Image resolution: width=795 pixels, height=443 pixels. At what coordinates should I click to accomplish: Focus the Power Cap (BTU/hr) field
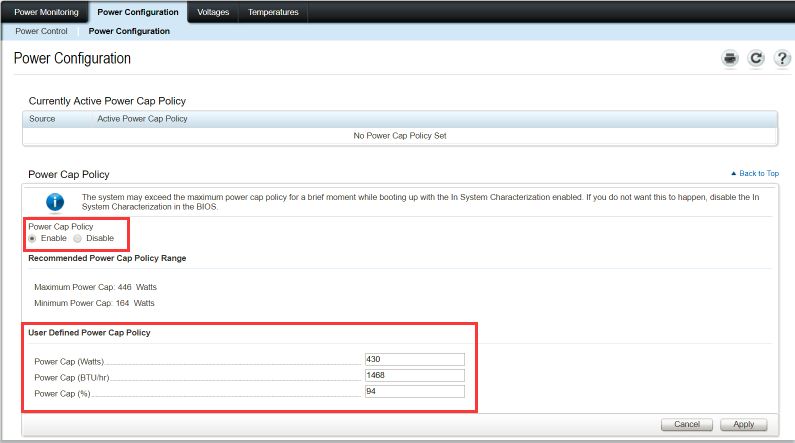click(414, 376)
